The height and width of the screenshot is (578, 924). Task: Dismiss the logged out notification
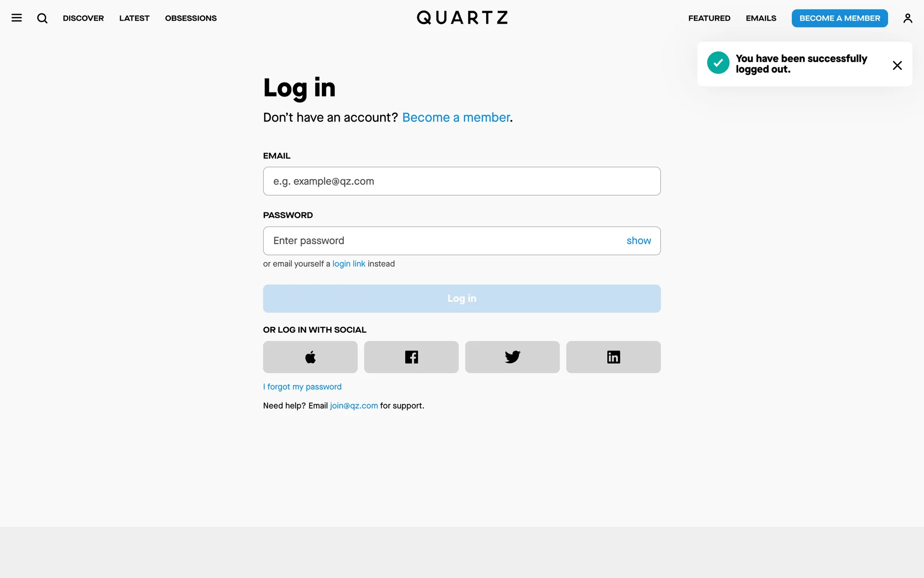897,66
